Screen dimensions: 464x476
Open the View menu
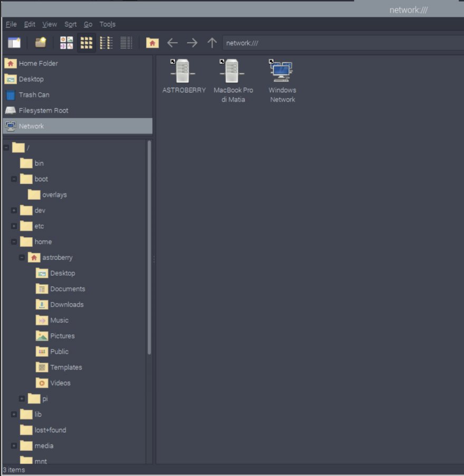coord(50,24)
